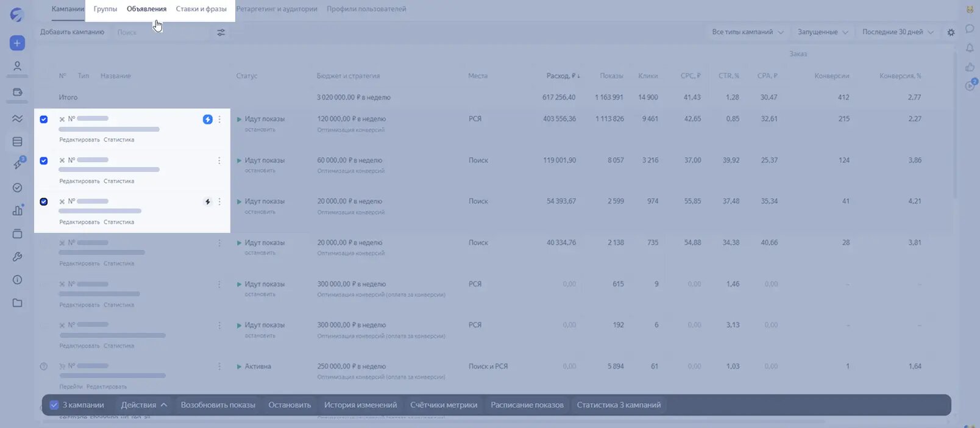Click the 'Клики' column header
980x428 pixels.
pos(648,76)
